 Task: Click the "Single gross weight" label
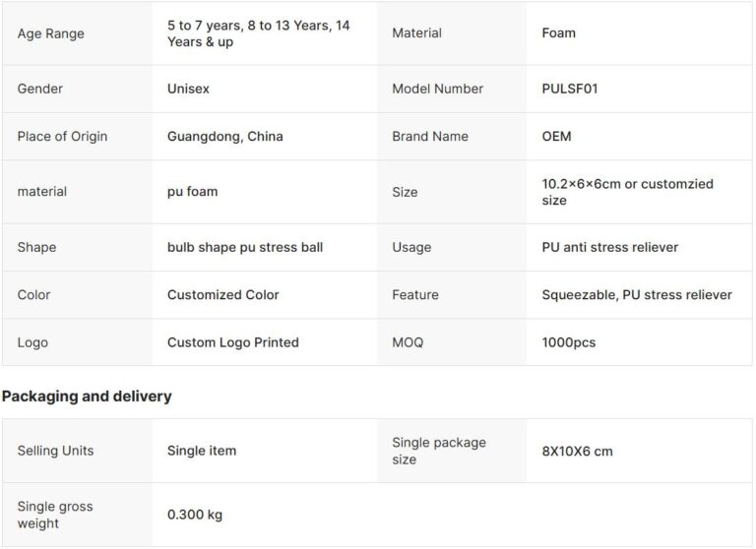tap(55, 515)
